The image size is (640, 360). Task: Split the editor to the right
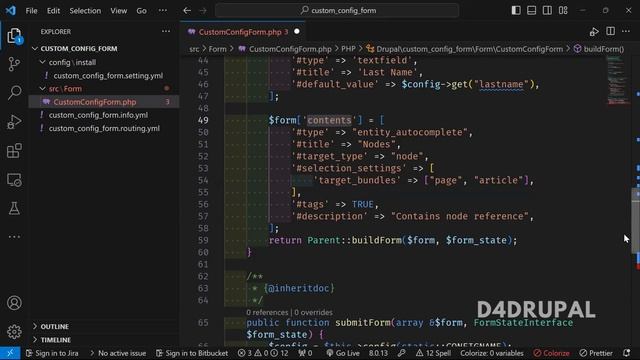click(x=610, y=31)
